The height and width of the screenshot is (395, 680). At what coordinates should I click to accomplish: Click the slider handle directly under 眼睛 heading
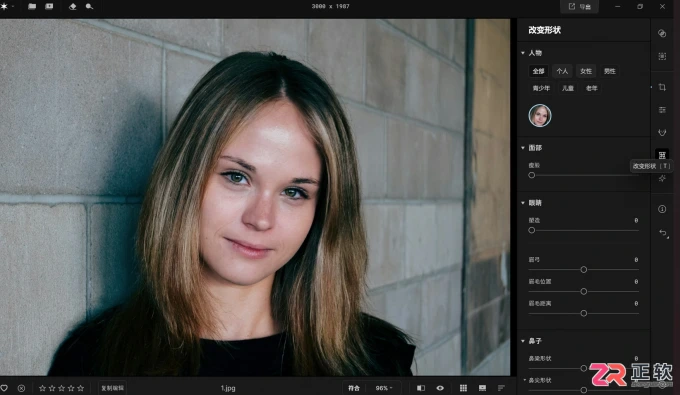click(x=532, y=230)
